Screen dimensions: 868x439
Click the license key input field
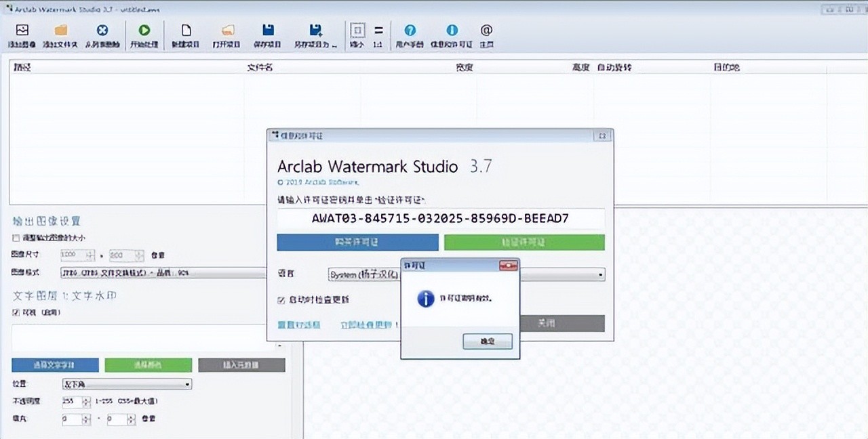(440, 219)
